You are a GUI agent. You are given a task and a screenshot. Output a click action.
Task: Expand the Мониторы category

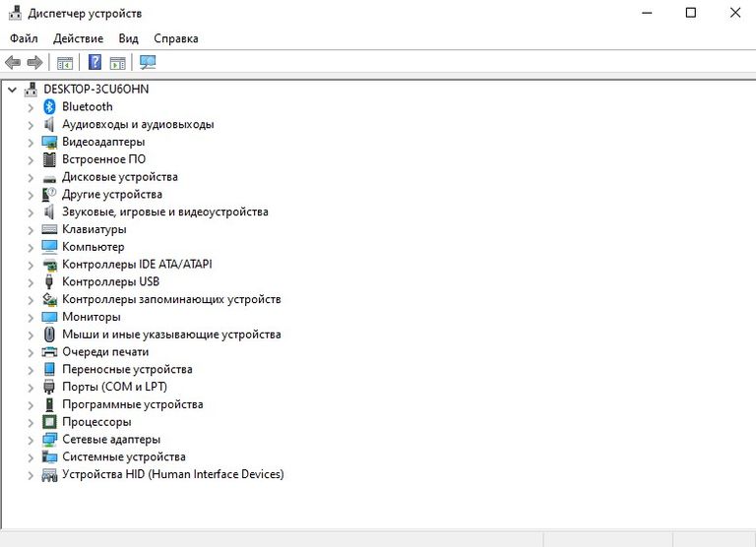coord(31,318)
